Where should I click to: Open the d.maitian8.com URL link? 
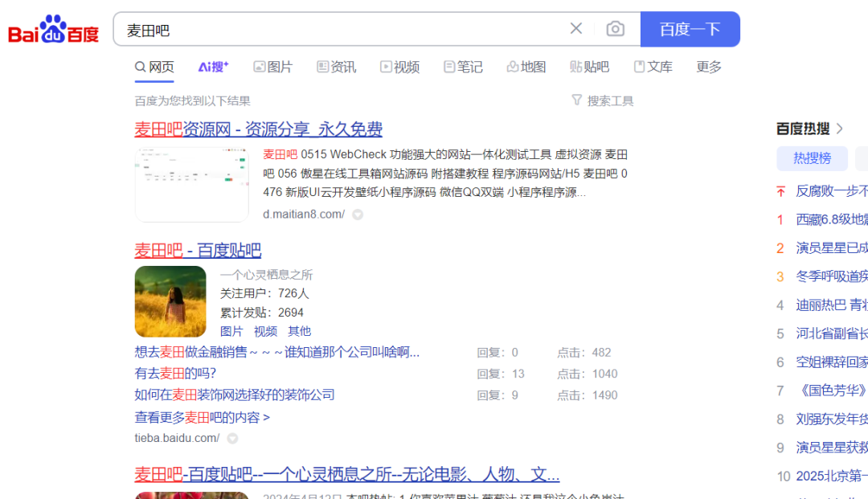[303, 214]
